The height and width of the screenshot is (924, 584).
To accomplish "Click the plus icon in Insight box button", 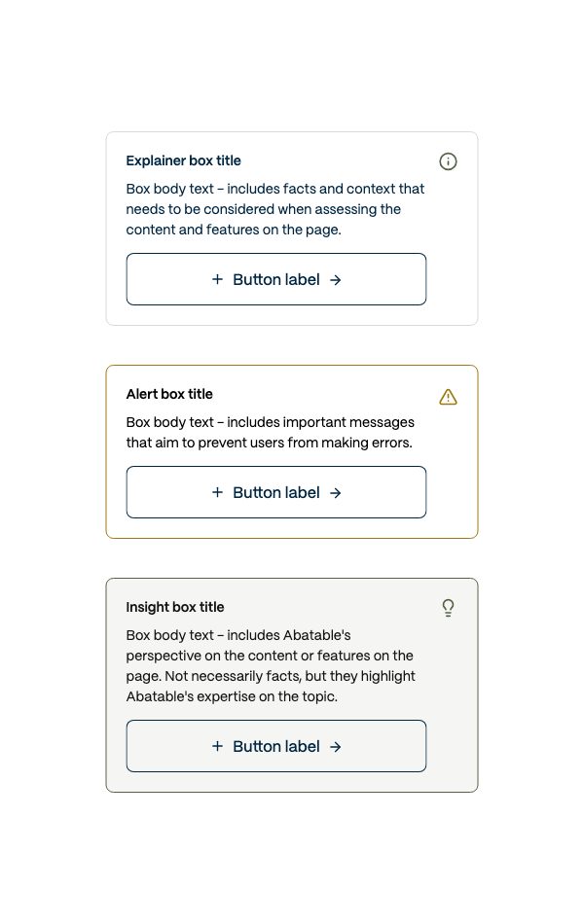I will click(217, 746).
